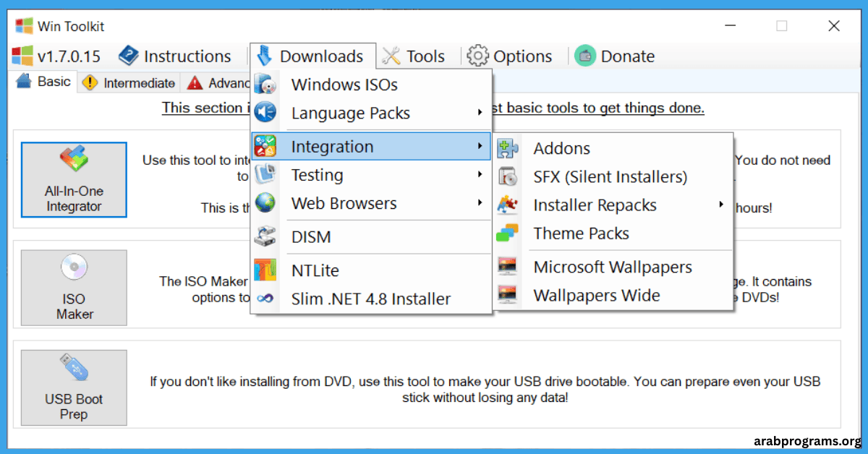Open the Tools menu
This screenshot has width=868, height=454.
tap(413, 56)
